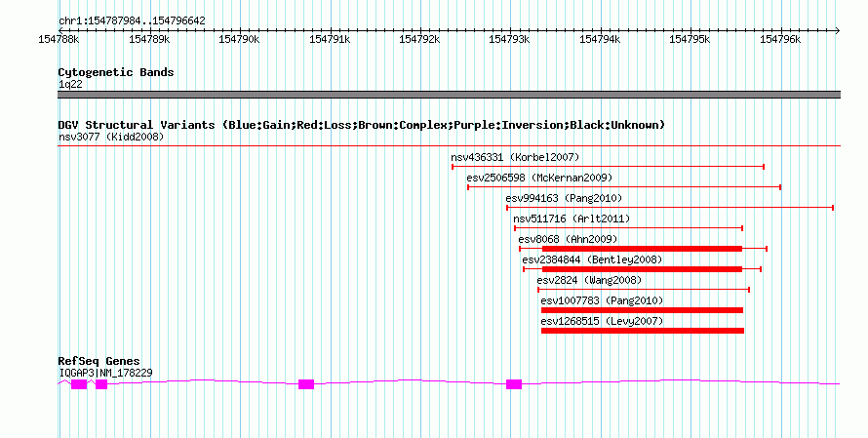Open the esv994163 (Pang2010) variant label
Screen dimensions: 868x438
(x=564, y=198)
